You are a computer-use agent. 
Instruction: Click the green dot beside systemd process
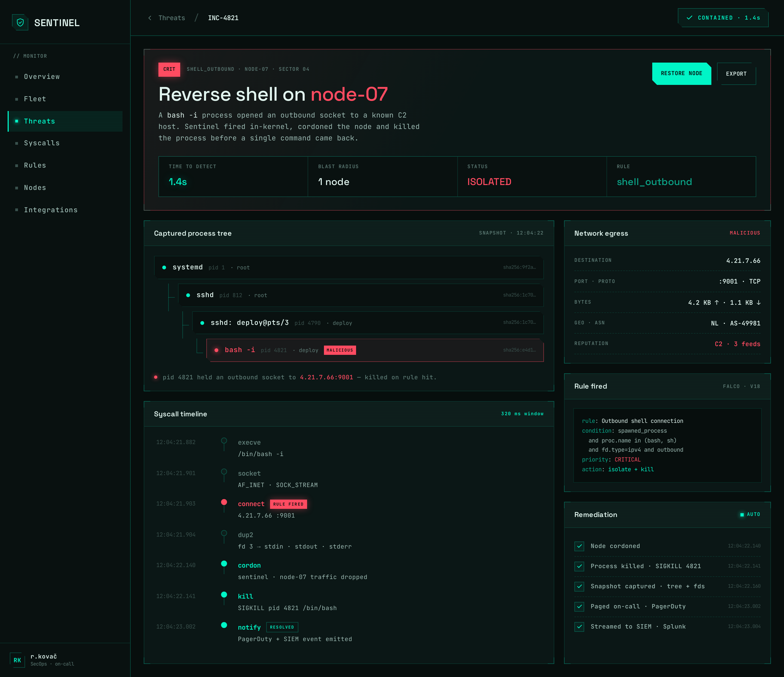coord(164,267)
